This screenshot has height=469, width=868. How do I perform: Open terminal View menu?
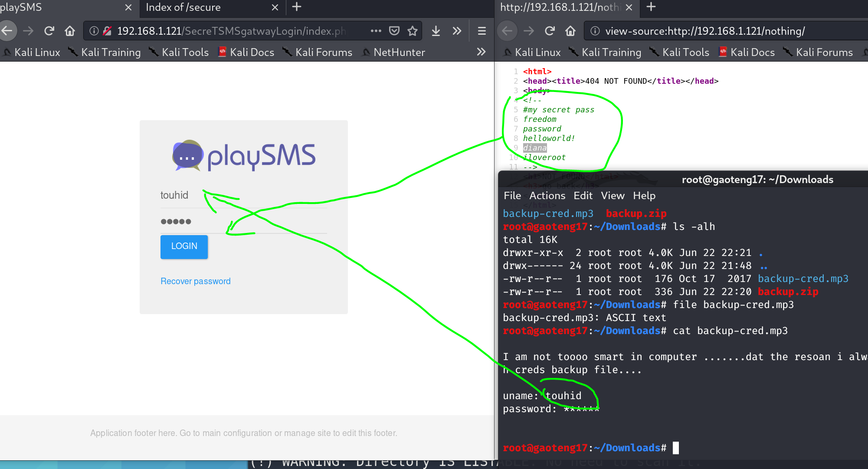tap(613, 196)
